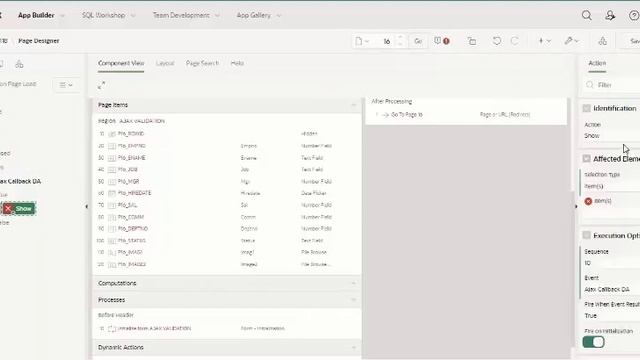Click the P16_ROWID hidden item icon
This screenshot has height=360, width=640.
click(x=112, y=134)
